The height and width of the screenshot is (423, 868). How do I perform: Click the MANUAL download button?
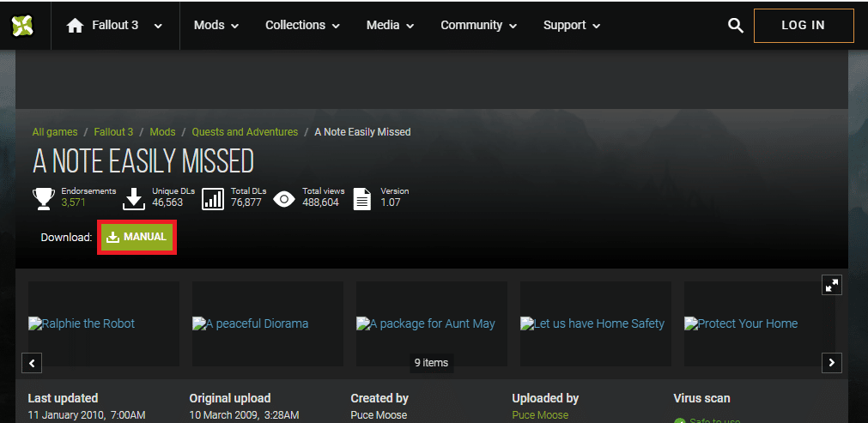tap(137, 237)
